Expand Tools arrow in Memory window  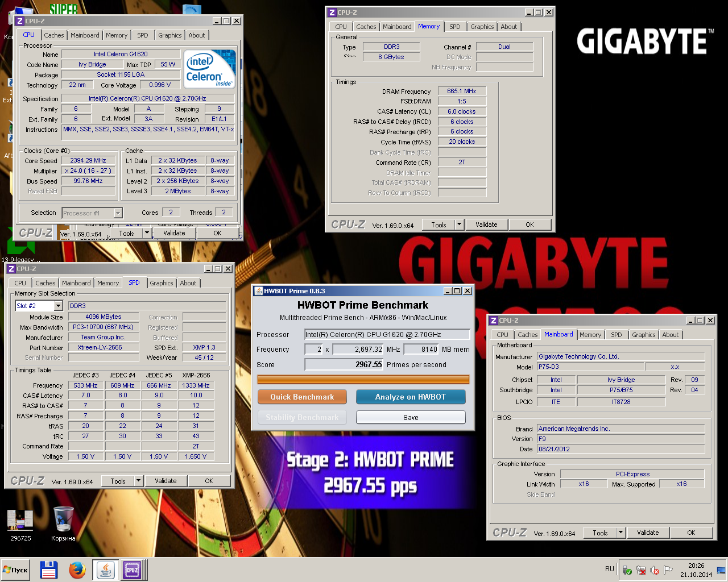459,225
